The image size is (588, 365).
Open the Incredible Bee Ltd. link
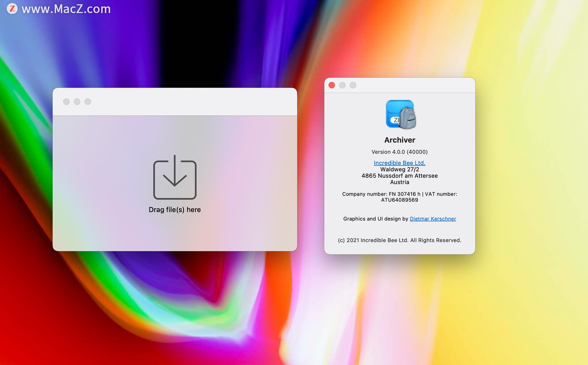pos(399,163)
